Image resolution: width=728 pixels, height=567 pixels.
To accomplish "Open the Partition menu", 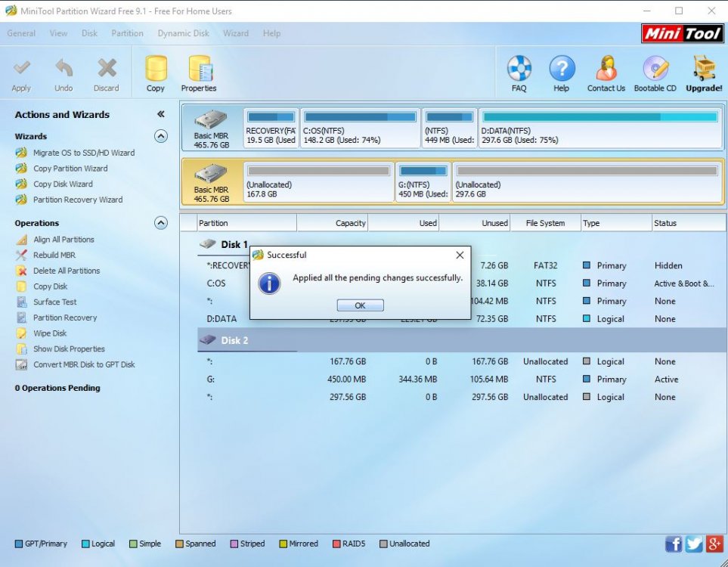I will click(127, 33).
